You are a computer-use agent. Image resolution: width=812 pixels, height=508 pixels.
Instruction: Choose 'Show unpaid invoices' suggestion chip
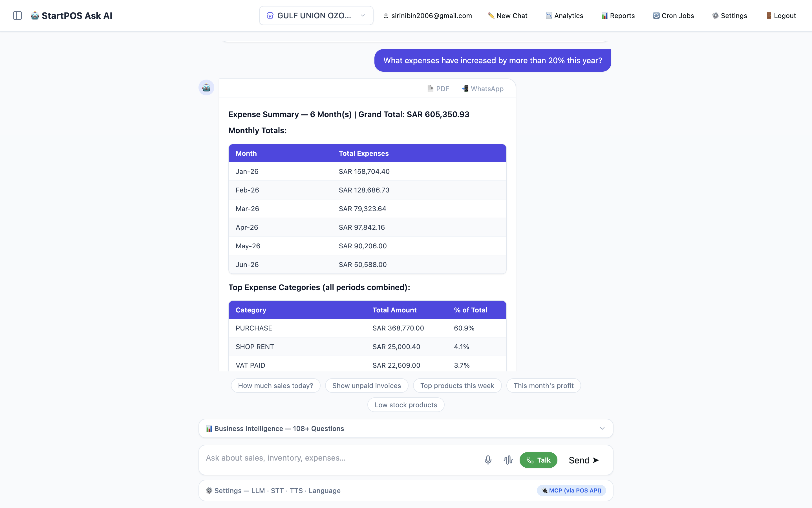coord(367,386)
